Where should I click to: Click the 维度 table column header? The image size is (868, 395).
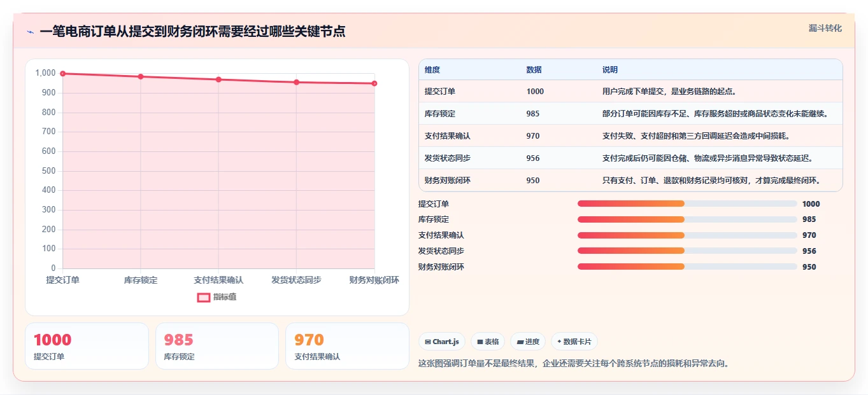pos(432,70)
